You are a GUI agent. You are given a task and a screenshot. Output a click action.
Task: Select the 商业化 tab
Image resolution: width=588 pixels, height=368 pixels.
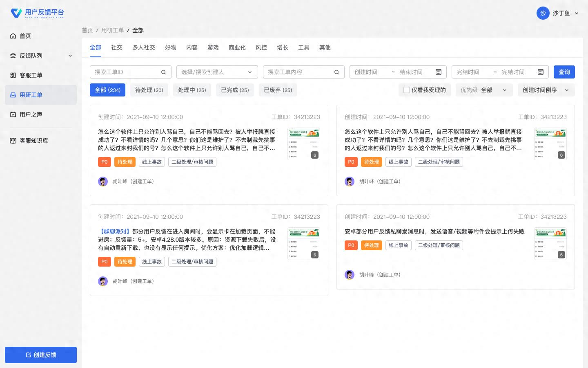click(237, 47)
